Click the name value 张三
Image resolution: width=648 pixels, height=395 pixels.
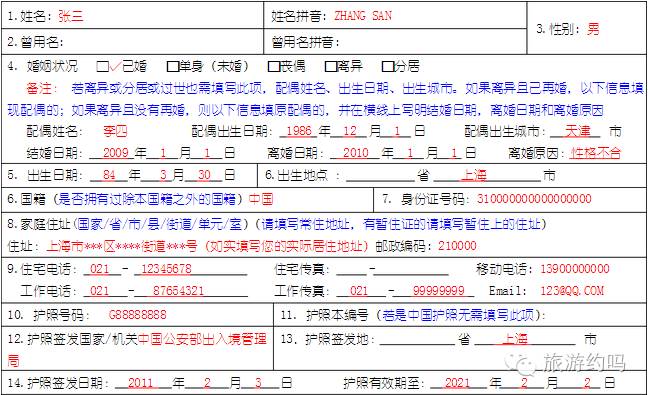(71, 16)
